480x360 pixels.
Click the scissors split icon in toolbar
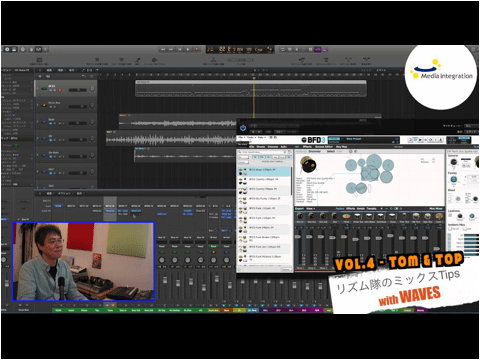pos(122,60)
